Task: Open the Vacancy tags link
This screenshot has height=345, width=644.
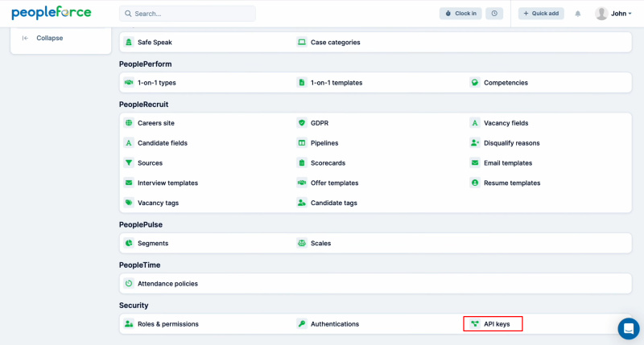Action: tap(158, 203)
